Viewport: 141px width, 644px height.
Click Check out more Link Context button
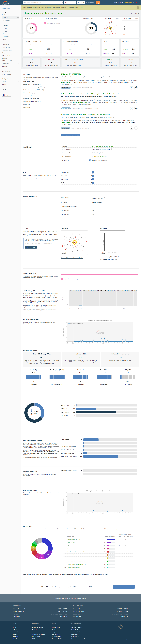coord(70,135)
